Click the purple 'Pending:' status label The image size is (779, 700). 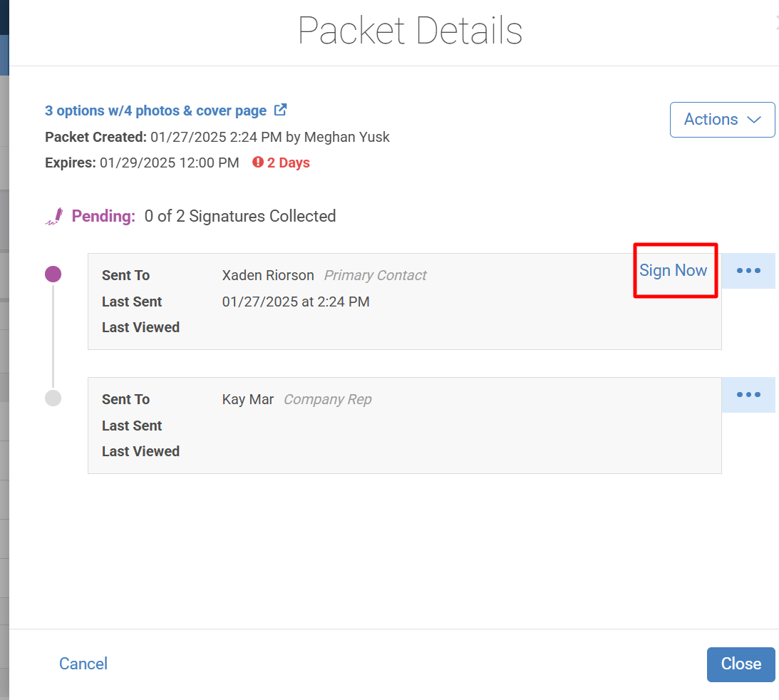pos(103,216)
